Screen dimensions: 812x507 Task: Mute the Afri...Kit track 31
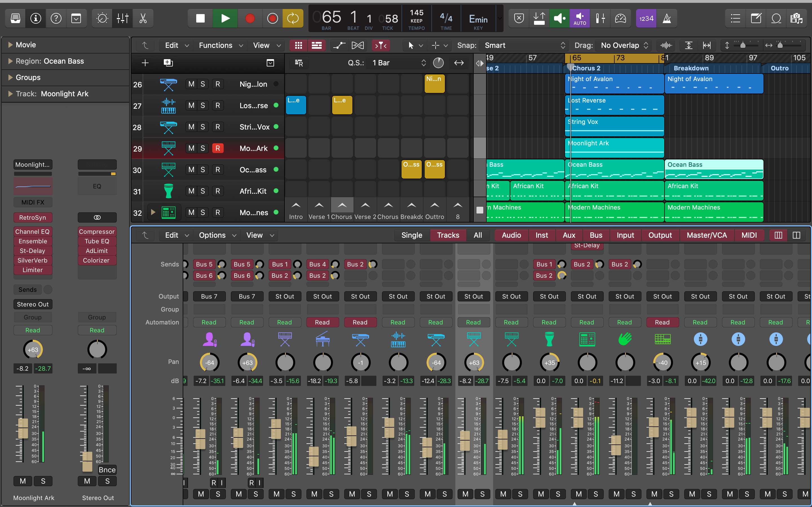pos(191,191)
